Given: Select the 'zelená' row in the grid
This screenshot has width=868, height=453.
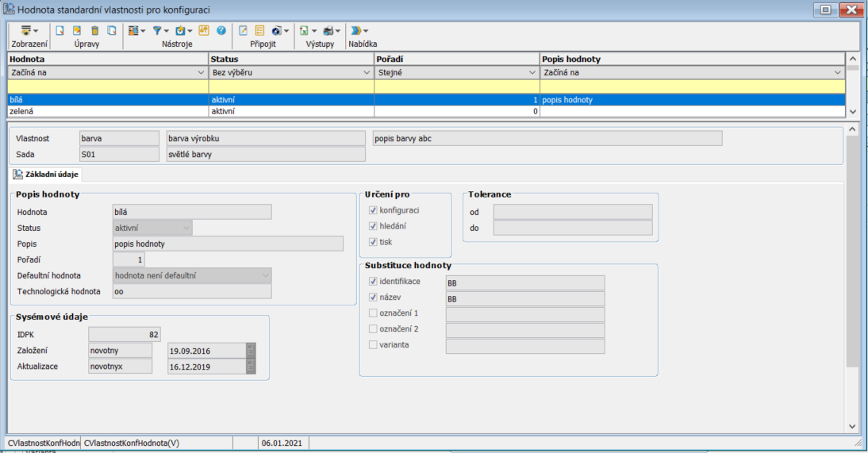Looking at the screenshot, I should pyautogui.click(x=107, y=112).
